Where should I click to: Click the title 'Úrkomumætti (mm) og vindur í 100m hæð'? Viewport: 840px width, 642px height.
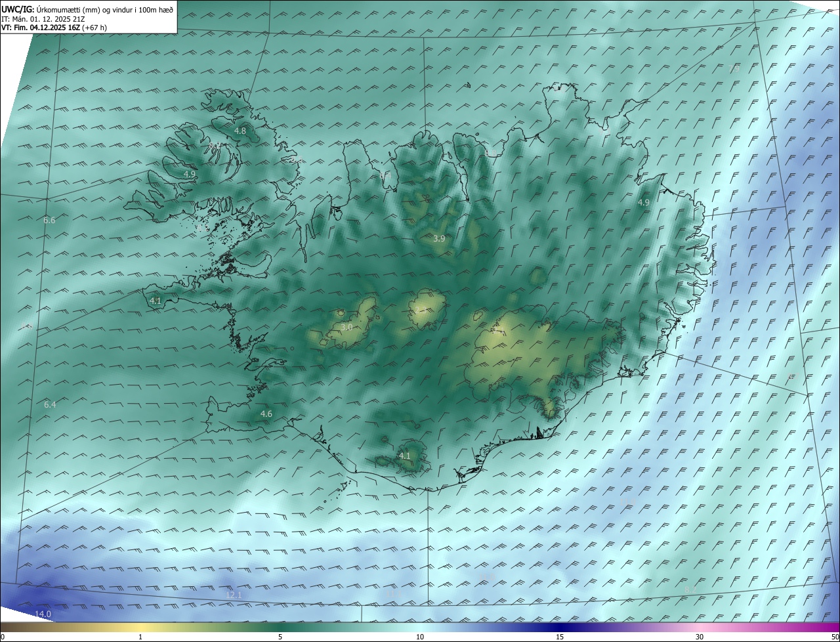105,10
